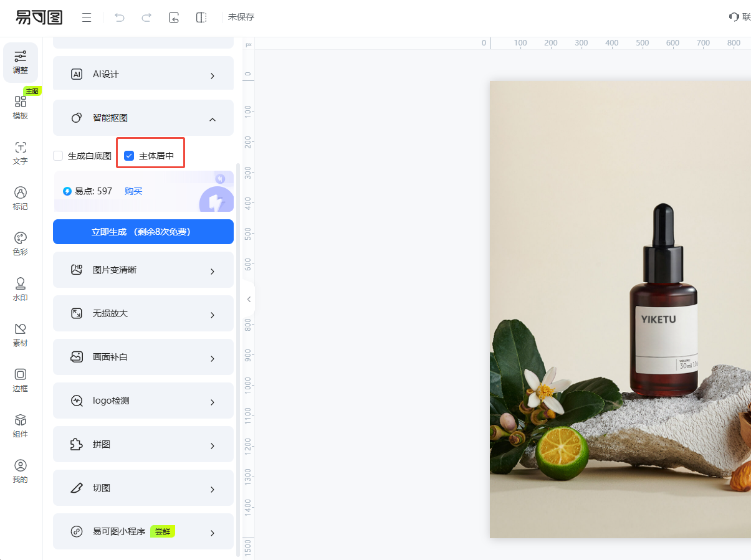Click the 无损放大 enlarge icon
Screen dimensions: 751x560
pyautogui.click(x=77, y=313)
